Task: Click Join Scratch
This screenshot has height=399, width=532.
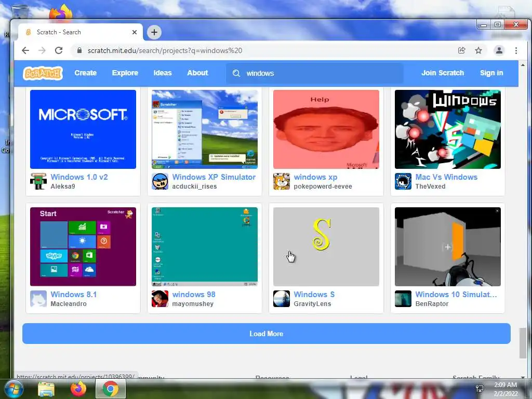Action: coord(443,73)
